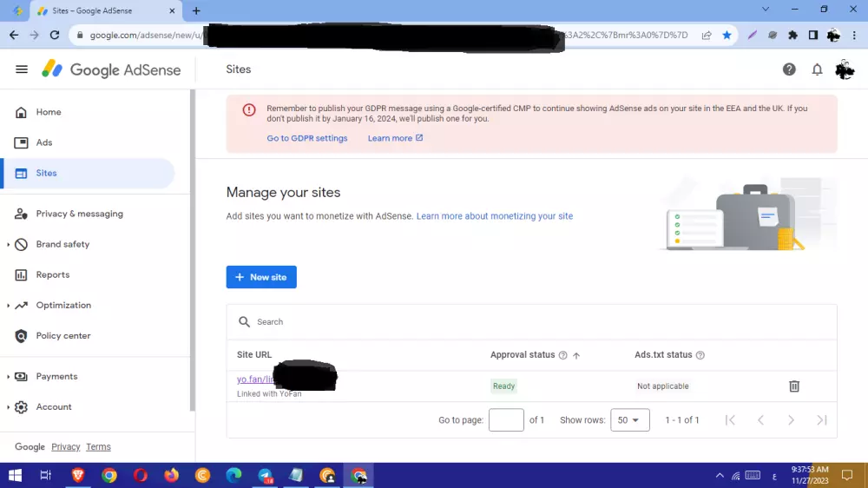Open Ads.txt status help icon
Screen dimensions: 868x488
700,355
